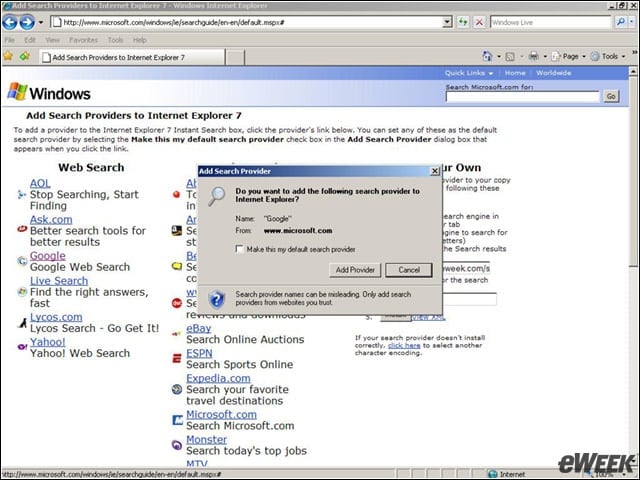Click the search magnifier icon beside Windows Live box
This screenshot has width=640, height=480.
(x=620, y=22)
